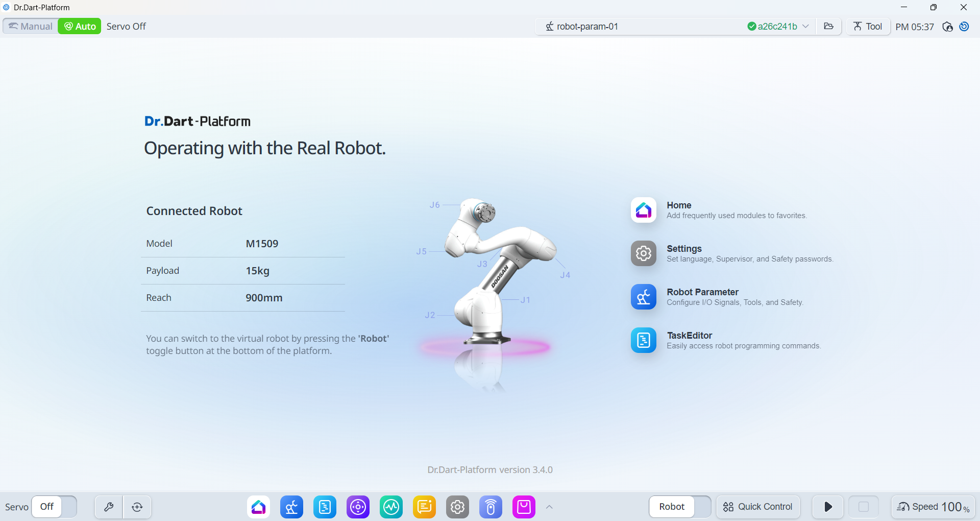Click the 15kg payload value
The height and width of the screenshot is (521, 980).
pos(257,271)
